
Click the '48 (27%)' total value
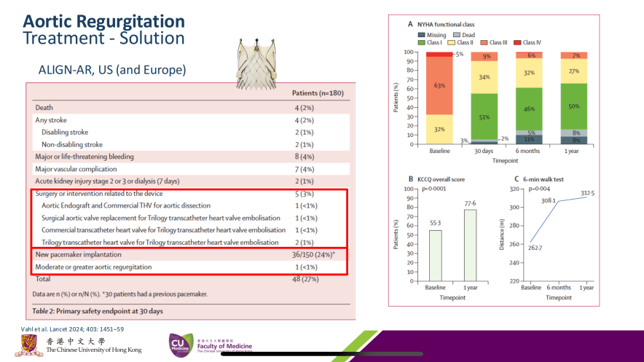click(307, 279)
